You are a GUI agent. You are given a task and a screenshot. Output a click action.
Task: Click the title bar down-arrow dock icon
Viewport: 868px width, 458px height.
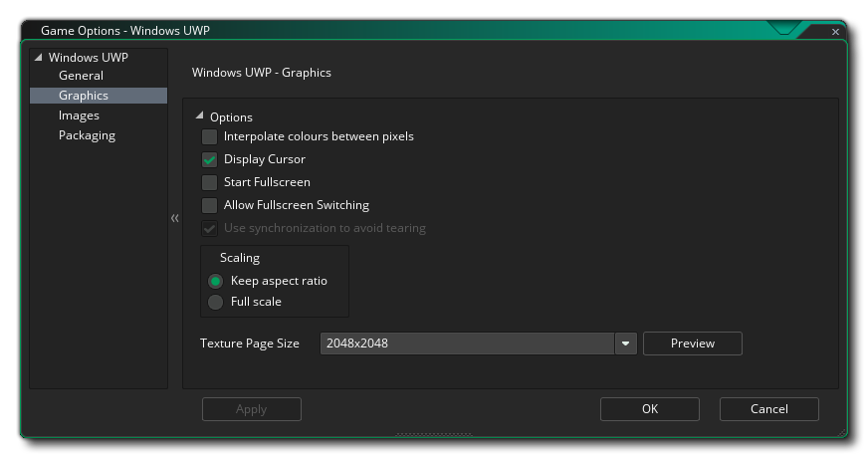point(783,29)
